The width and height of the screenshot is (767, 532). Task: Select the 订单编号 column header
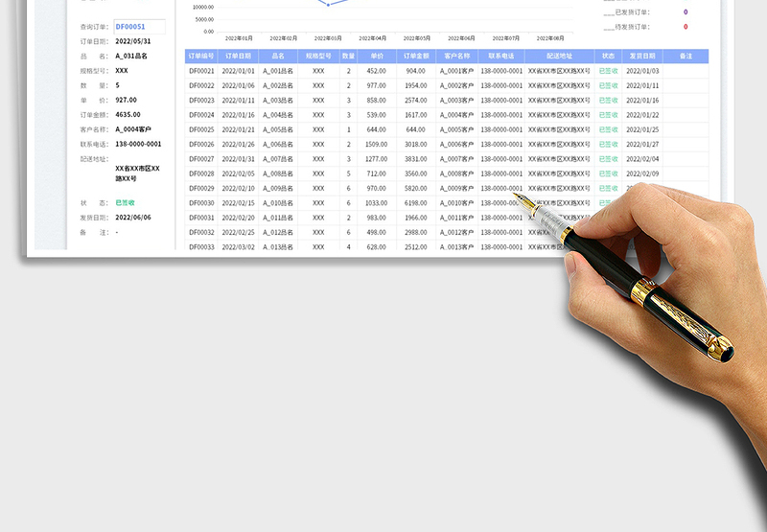(201, 57)
